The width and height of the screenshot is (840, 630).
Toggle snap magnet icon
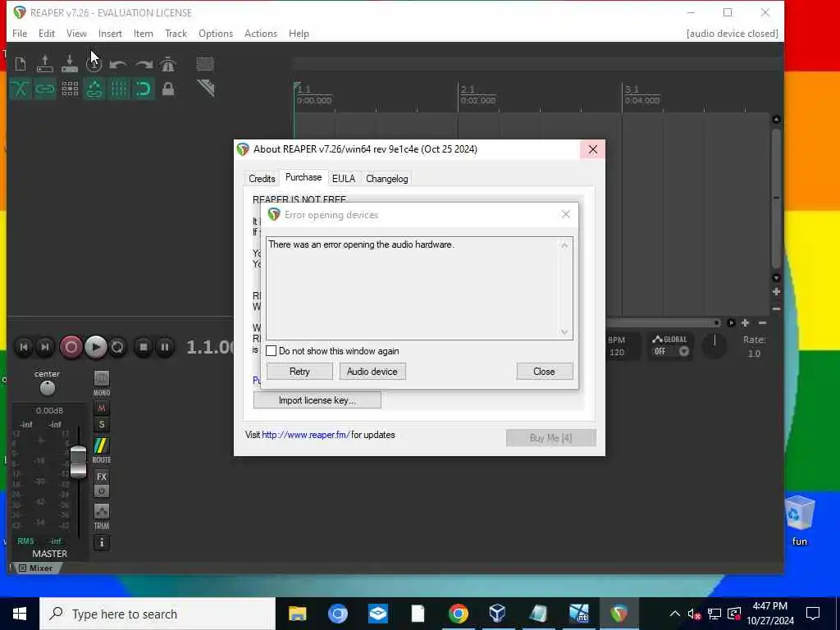pos(144,89)
